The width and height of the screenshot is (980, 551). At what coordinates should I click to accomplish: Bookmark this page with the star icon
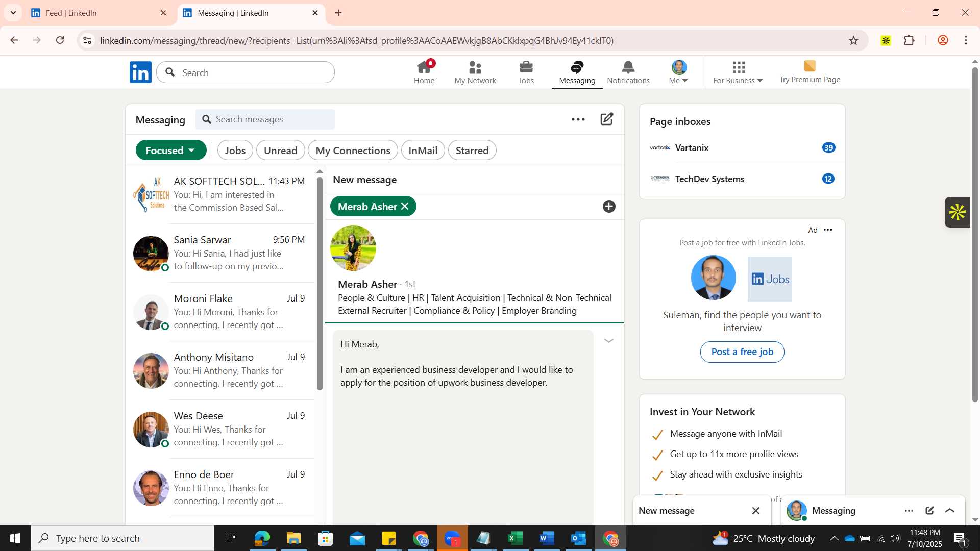pyautogui.click(x=854, y=40)
